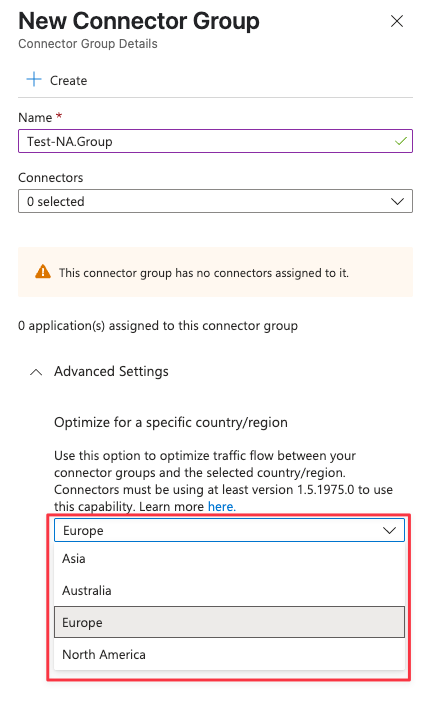
Task: Click the orange warning triangle icon
Action: coord(43,271)
